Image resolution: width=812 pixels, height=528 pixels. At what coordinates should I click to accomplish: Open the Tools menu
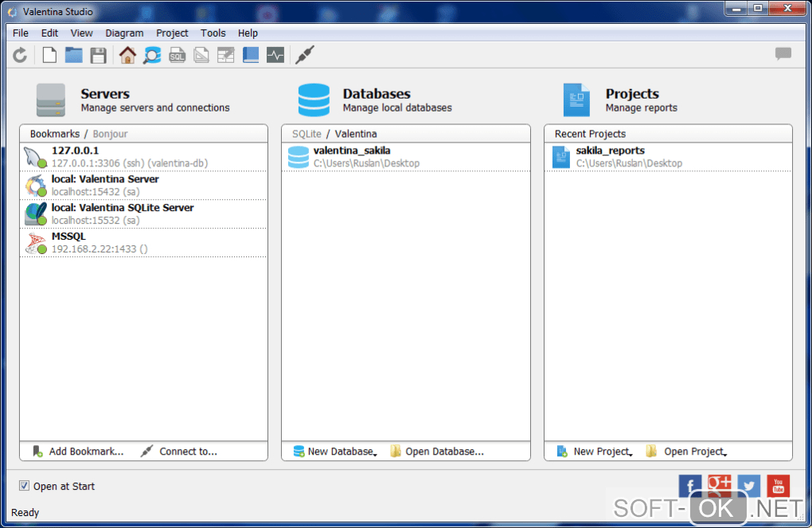[x=213, y=33]
